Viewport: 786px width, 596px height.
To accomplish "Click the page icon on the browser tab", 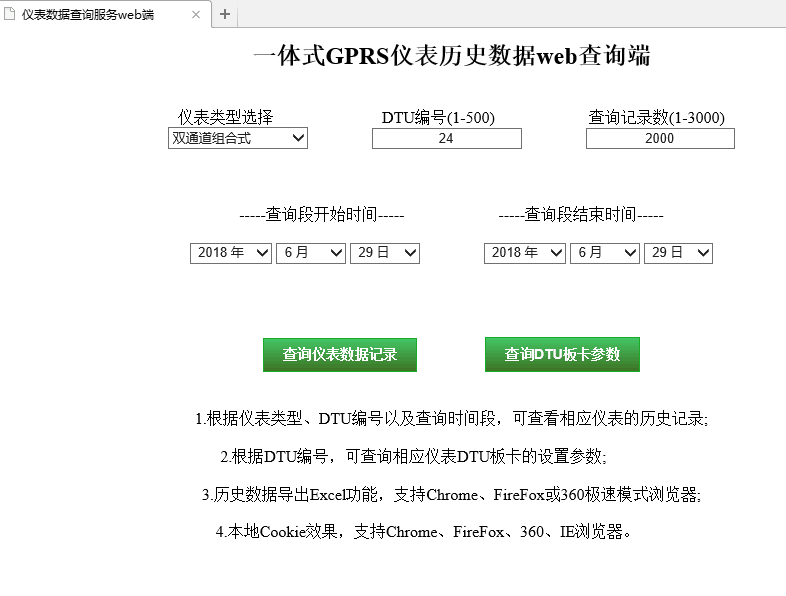I will 10,14.
